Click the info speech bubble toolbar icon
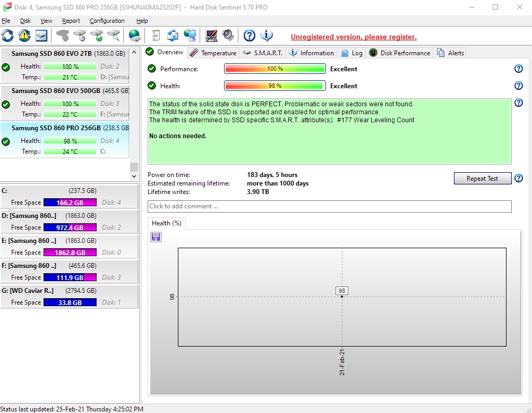The width and height of the screenshot is (532, 413). pyautogui.click(x=267, y=36)
